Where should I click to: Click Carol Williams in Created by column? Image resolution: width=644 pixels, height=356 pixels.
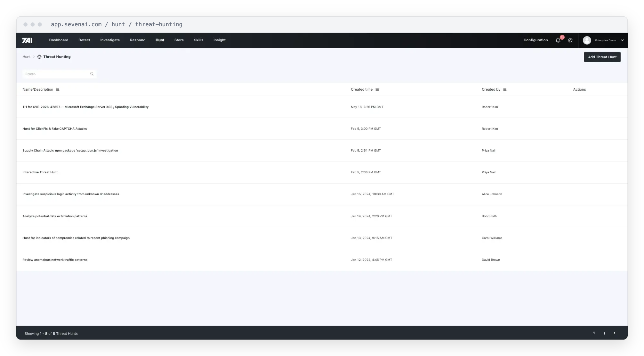tap(492, 238)
